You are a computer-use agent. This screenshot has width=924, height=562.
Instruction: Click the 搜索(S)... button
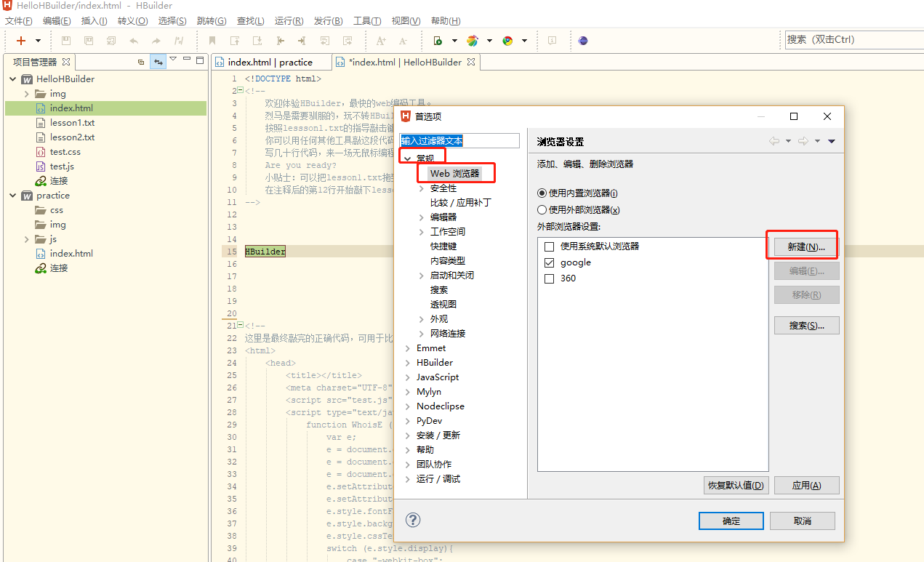[806, 325]
